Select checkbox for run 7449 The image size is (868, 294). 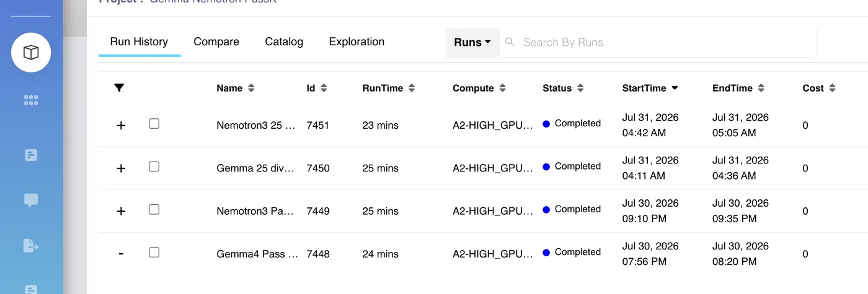[x=154, y=209]
